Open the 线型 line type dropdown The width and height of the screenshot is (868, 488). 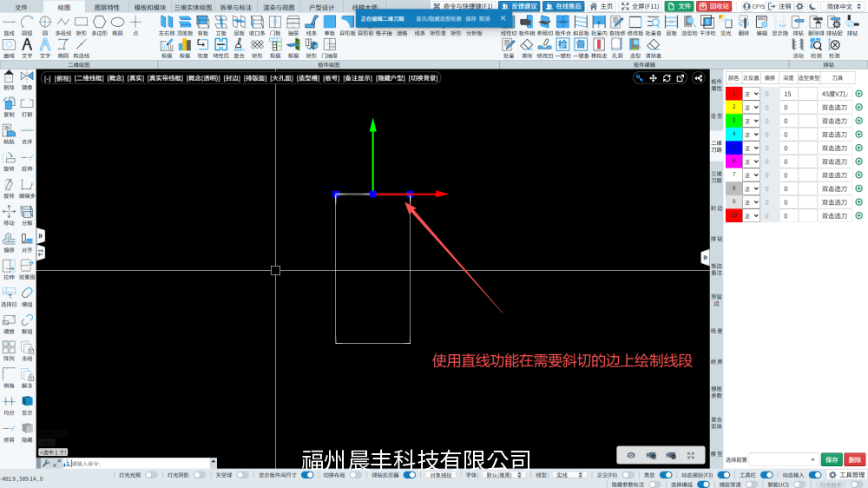pyautogui.click(x=570, y=475)
